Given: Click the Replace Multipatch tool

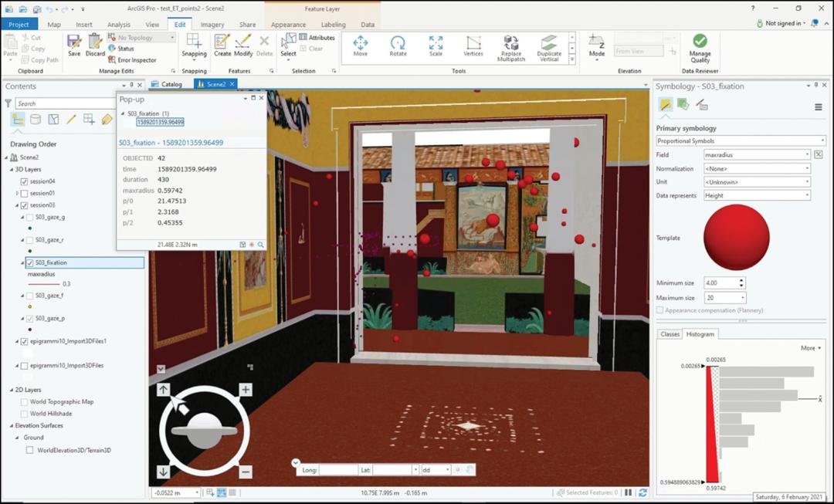Looking at the screenshot, I should [x=511, y=46].
